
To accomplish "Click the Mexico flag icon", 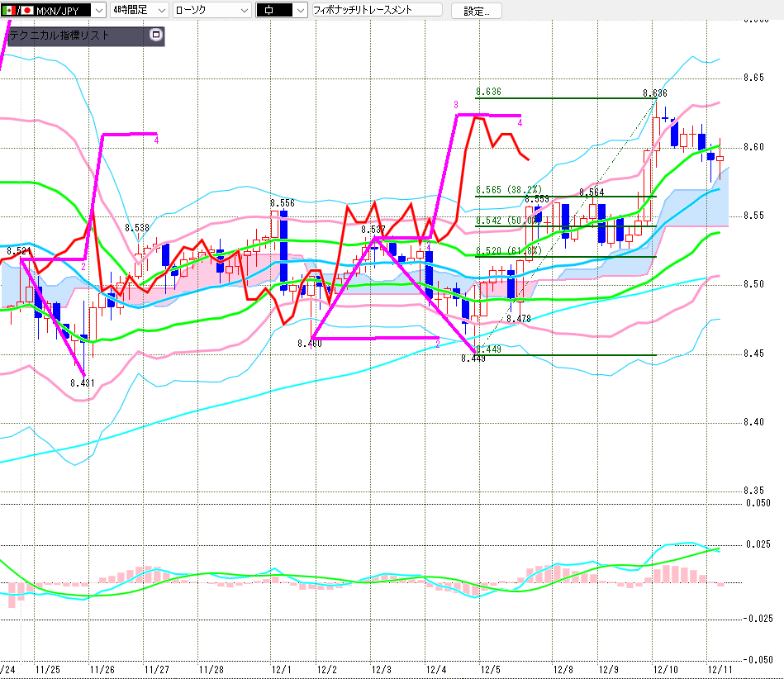I will pos(7,11).
